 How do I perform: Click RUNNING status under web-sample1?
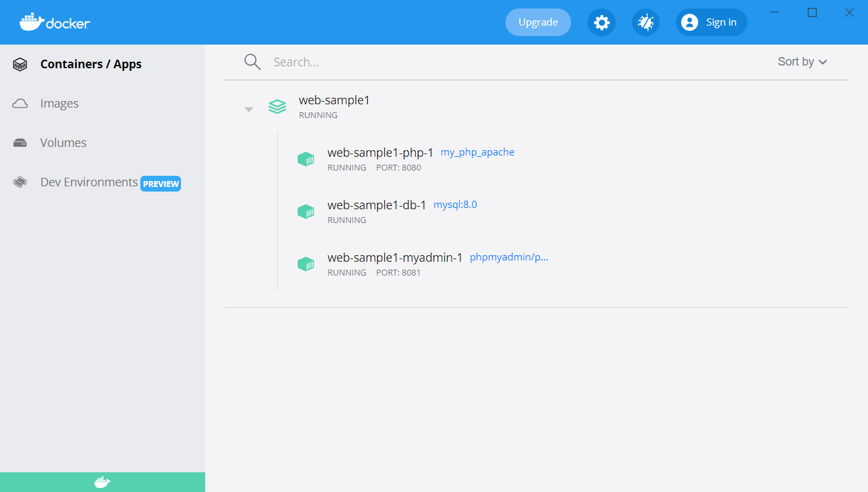(x=318, y=115)
